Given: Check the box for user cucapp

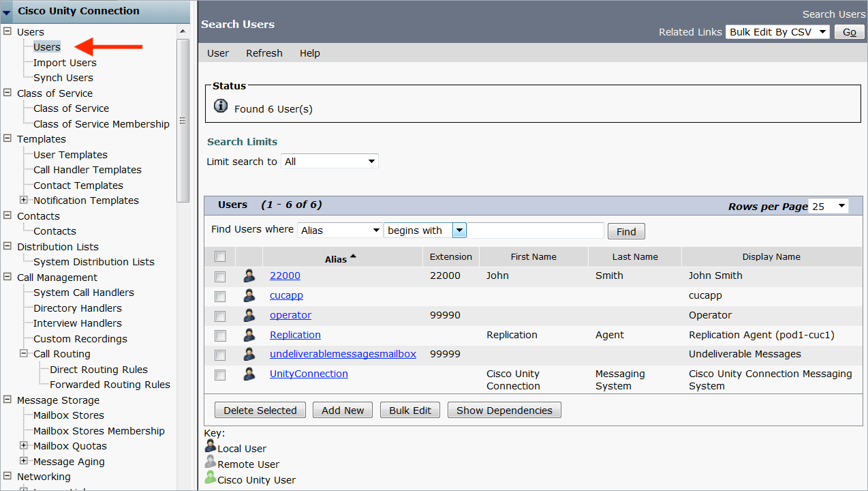Looking at the screenshot, I should pyautogui.click(x=220, y=297).
